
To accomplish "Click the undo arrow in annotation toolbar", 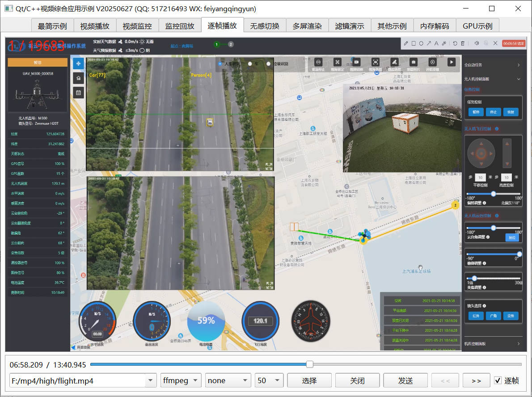I will (455, 43).
